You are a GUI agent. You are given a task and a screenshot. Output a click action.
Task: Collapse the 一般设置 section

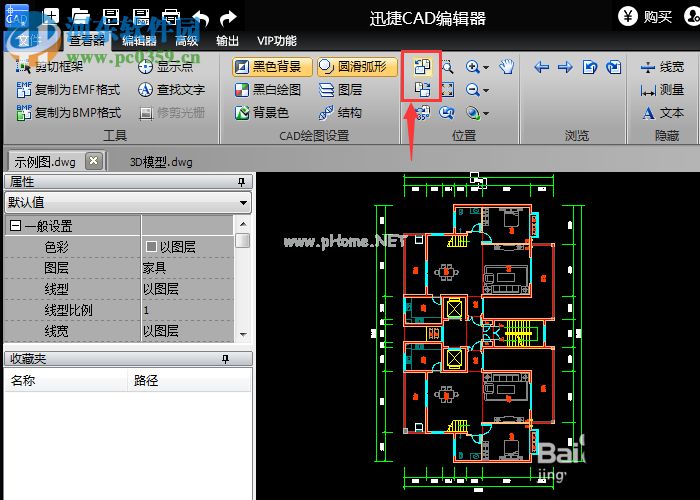15,225
